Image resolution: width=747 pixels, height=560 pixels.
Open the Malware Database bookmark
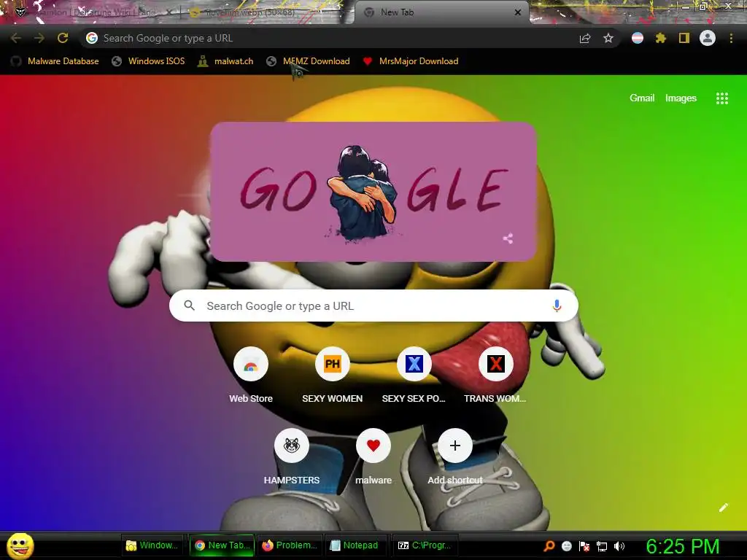(x=55, y=61)
